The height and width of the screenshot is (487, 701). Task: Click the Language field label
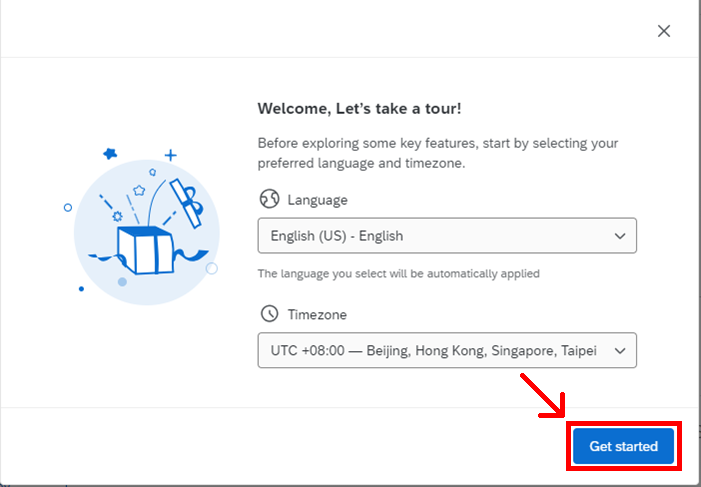click(317, 200)
